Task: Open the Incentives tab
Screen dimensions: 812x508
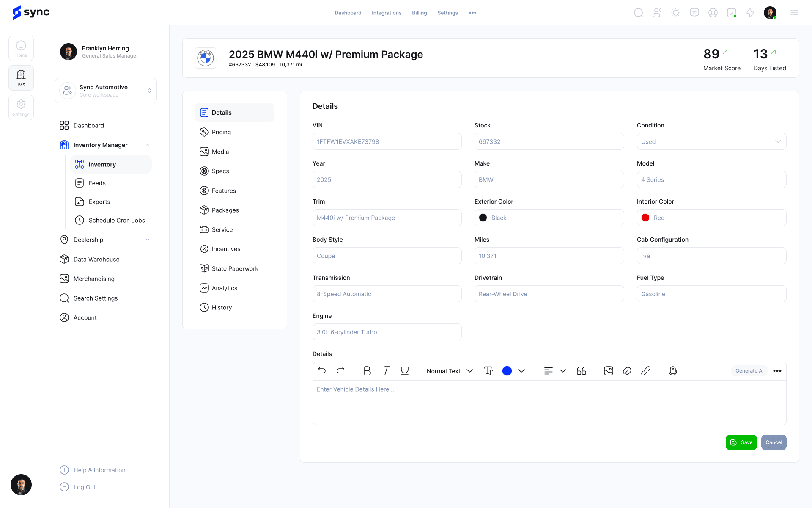Action: coord(235,249)
